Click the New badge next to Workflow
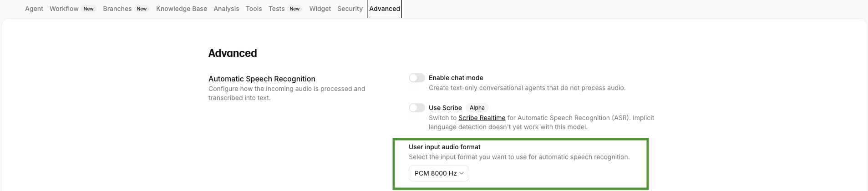 click(x=89, y=9)
